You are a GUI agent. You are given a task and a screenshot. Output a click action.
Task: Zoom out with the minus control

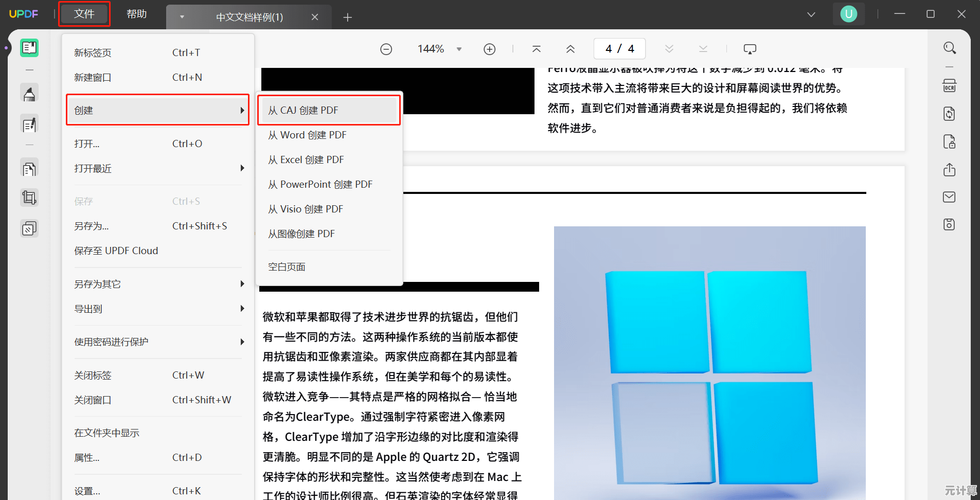tap(386, 48)
